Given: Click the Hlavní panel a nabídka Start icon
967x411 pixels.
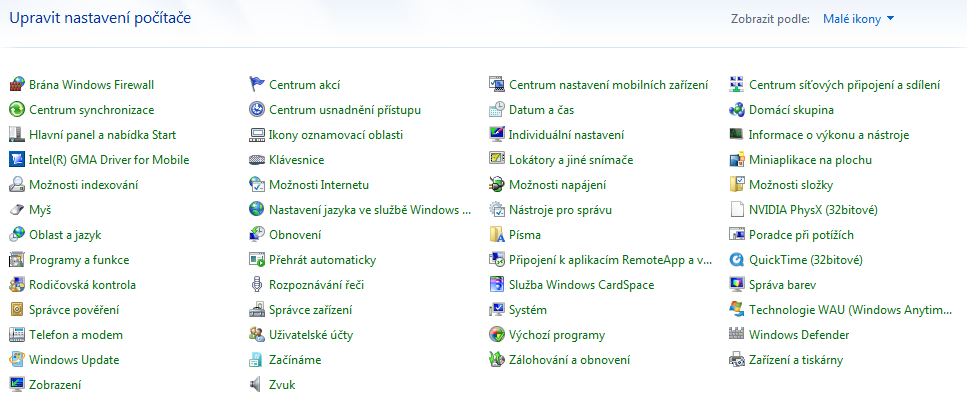Looking at the screenshot, I should pos(17,135).
